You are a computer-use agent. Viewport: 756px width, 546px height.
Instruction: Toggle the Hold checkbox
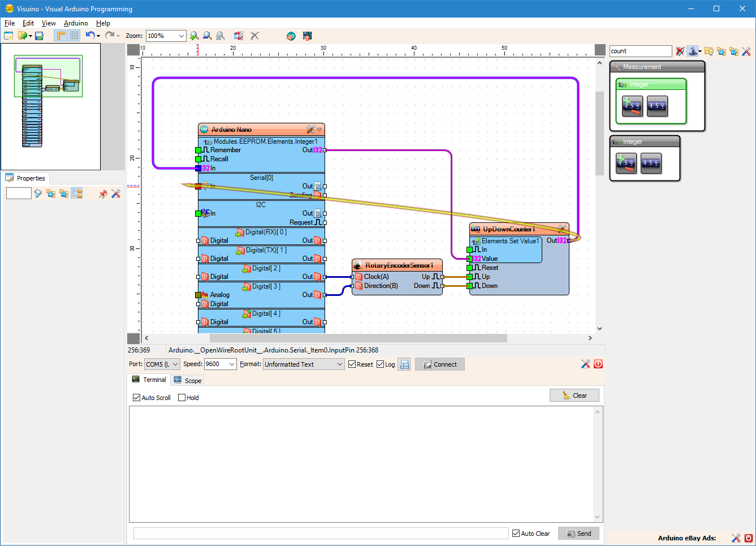[x=182, y=398]
